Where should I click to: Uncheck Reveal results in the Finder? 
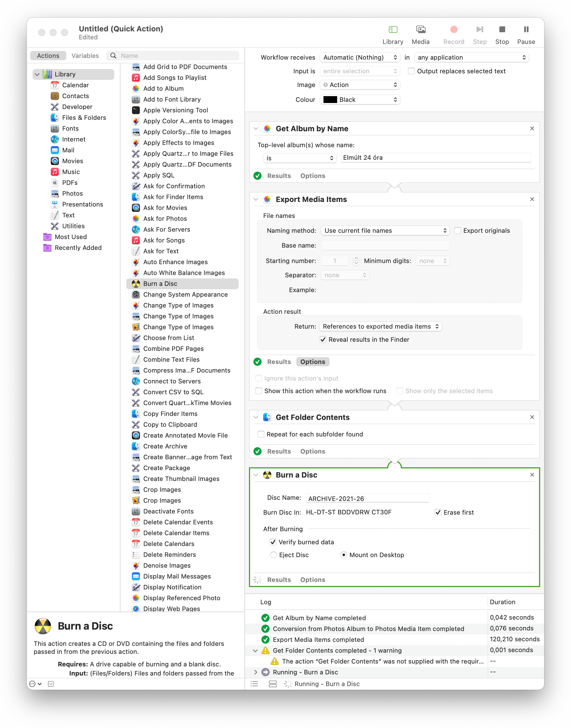[323, 339]
